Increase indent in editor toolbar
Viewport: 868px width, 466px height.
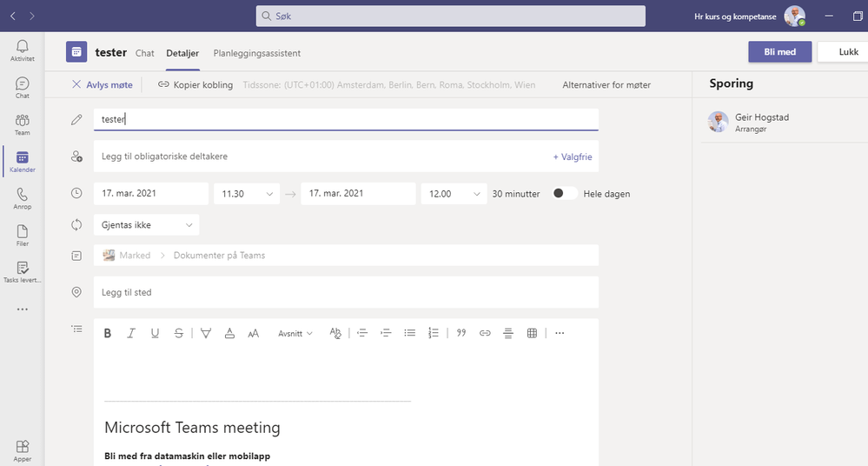pyautogui.click(x=386, y=333)
